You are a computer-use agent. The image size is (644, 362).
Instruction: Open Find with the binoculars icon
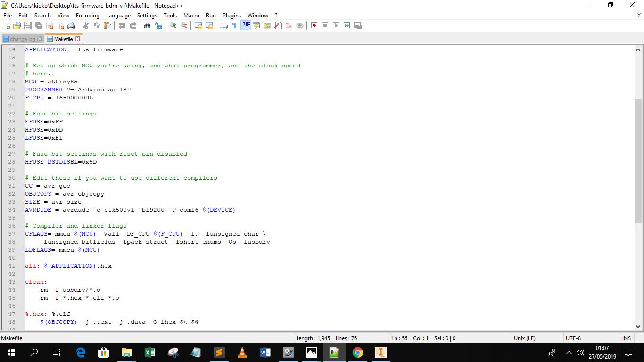point(148,25)
